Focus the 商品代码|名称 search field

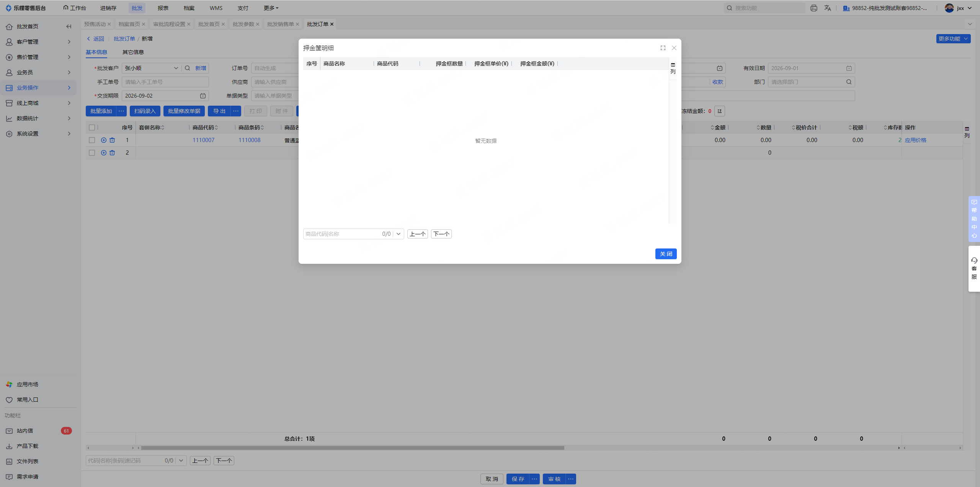342,234
